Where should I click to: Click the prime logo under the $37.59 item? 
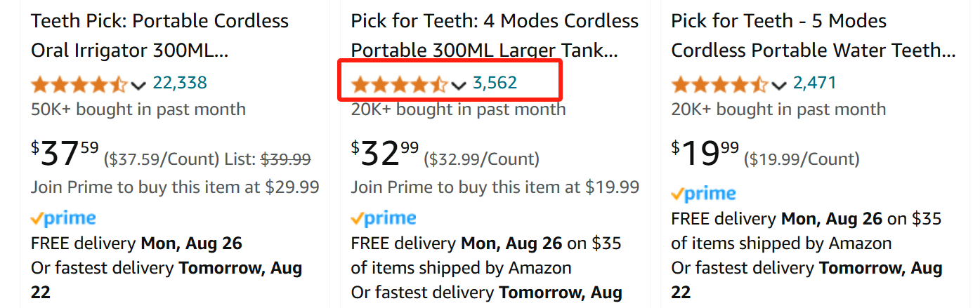pos(63,219)
